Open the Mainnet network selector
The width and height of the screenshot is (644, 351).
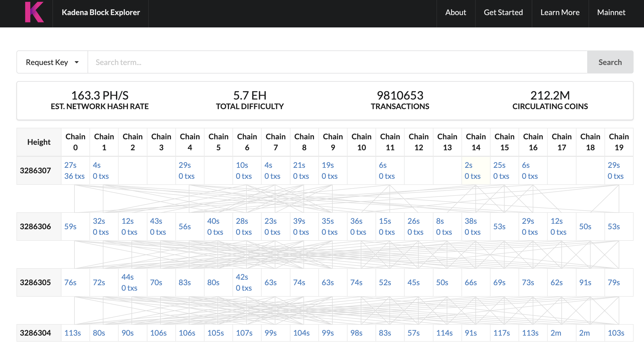611,13
